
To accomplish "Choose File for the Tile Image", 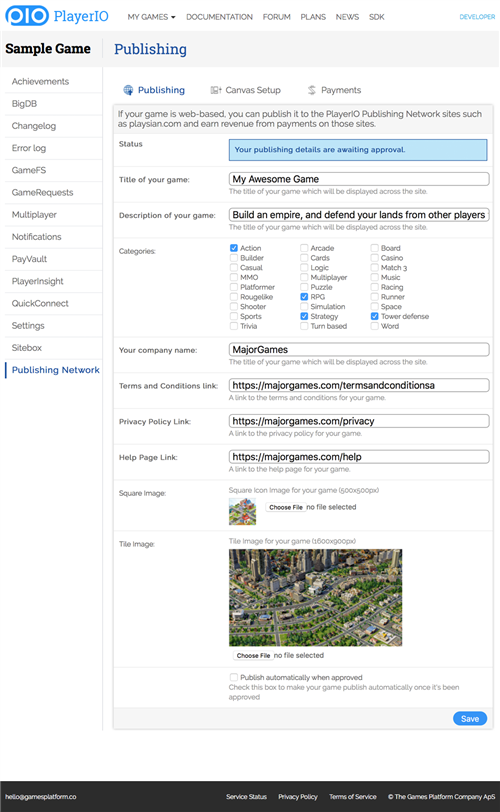I will (x=253, y=656).
